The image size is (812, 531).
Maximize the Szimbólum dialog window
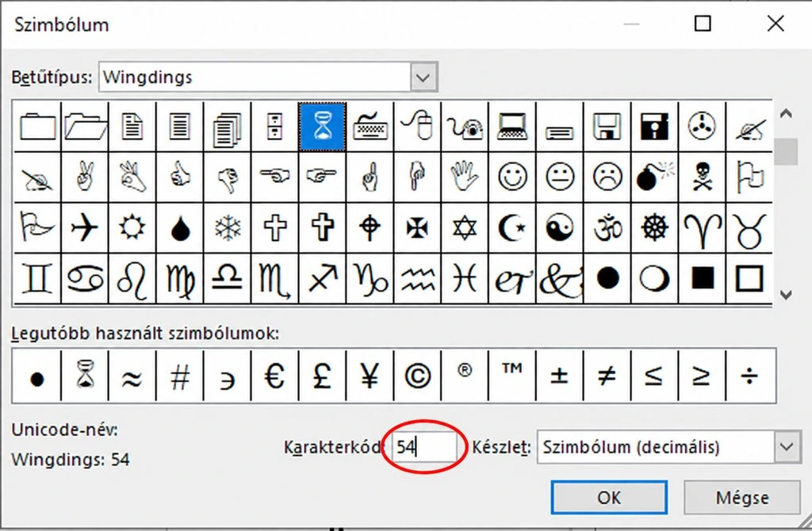tap(703, 23)
